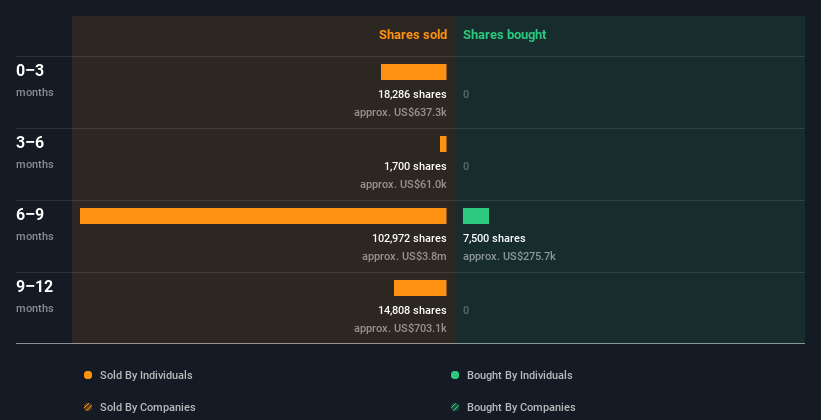Click the striped Sold By Companies legend icon
The width and height of the screenshot is (821, 420).
point(88,407)
